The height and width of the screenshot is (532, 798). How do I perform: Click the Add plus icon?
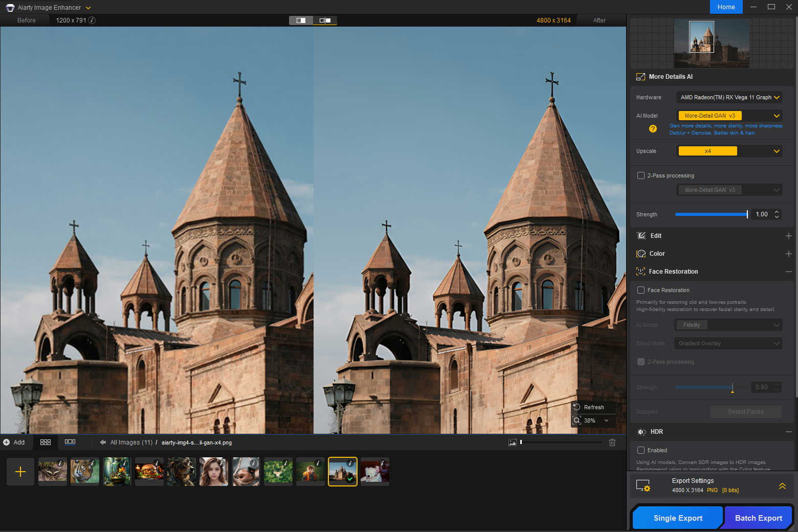[x=7, y=442]
